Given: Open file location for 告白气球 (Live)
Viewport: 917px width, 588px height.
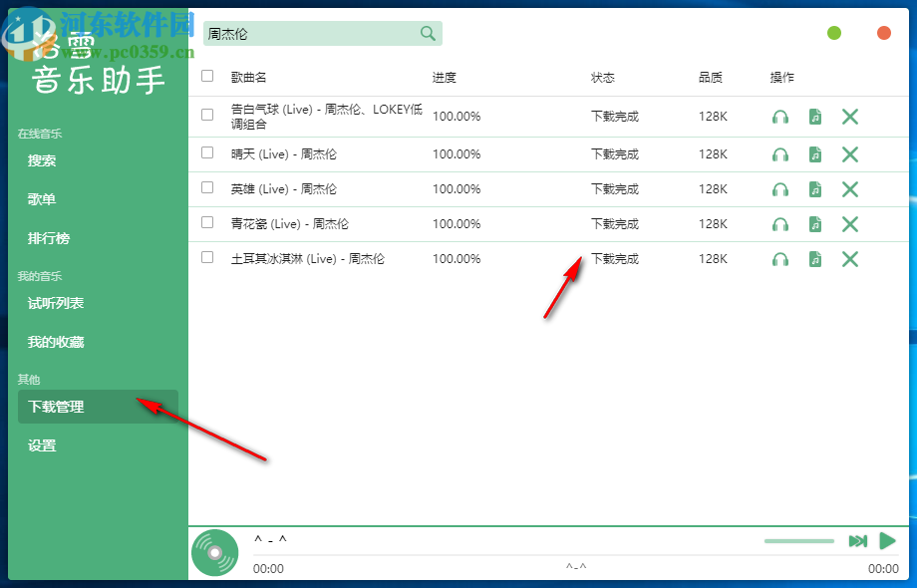Looking at the screenshot, I should pos(815,117).
